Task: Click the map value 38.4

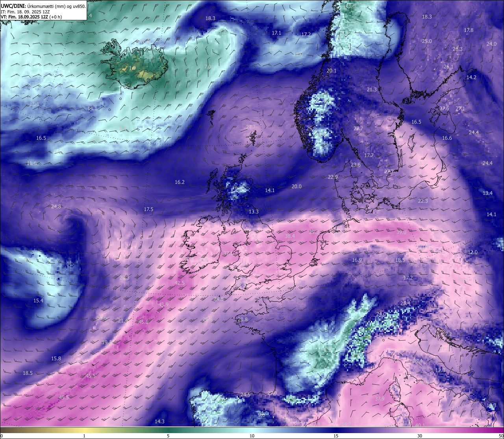Action: (x=290, y=236)
